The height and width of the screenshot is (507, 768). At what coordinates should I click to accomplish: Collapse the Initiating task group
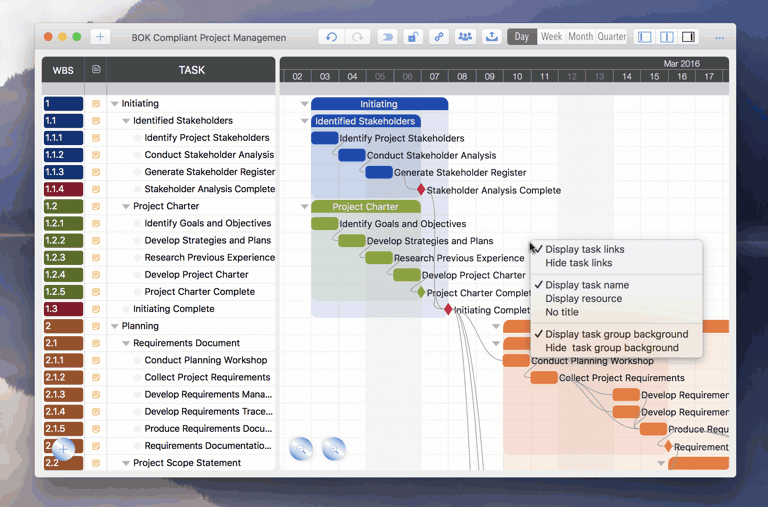(114, 104)
